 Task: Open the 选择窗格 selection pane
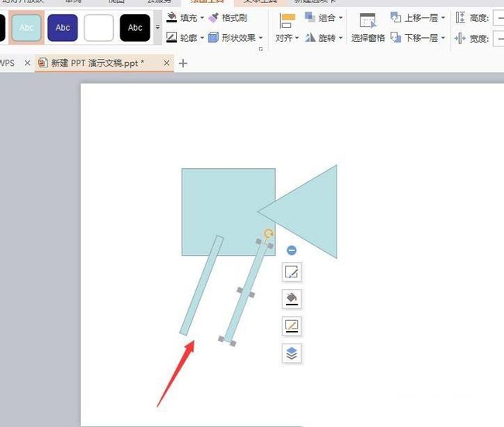(368, 28)
